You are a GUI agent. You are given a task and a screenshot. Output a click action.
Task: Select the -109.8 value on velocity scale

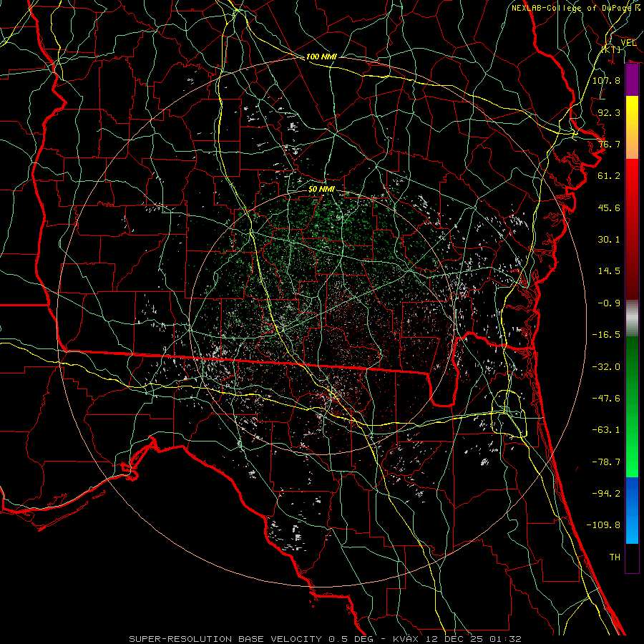point(603,525)
